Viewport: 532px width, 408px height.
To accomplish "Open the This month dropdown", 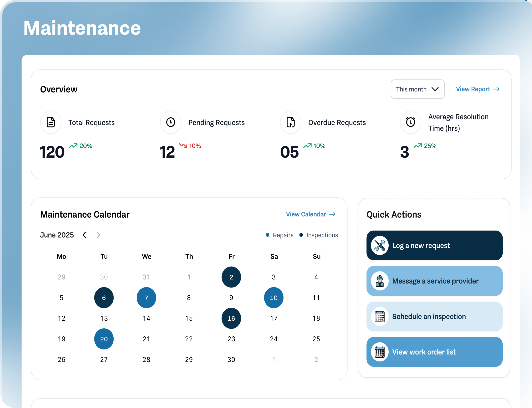I will [x=418, y=89].
